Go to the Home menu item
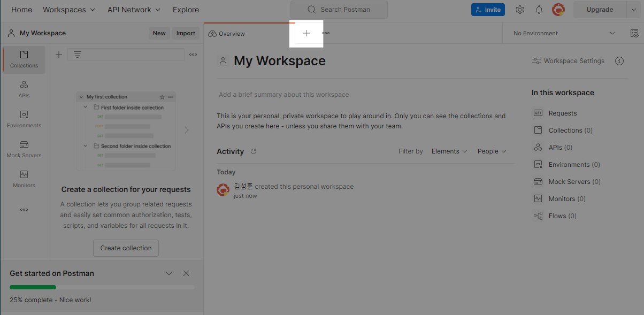This screenshot has width=644, height=315. pyautogui.click(x=21, y=10)
